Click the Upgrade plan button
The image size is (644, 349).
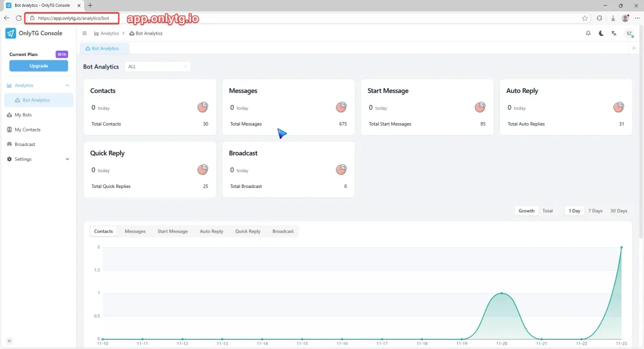coord(38,65)
